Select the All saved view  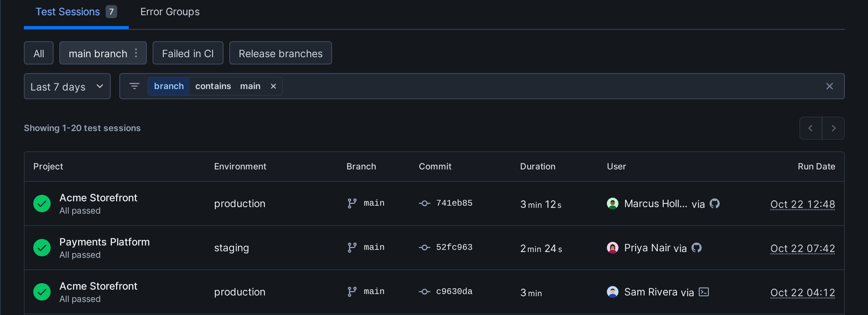tap(39, 53)
